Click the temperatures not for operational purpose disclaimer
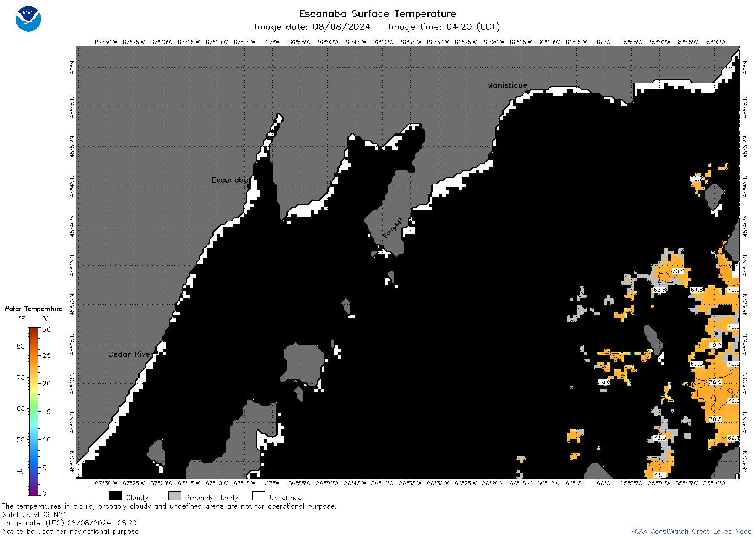The width and height of the screenshot is (756, 538). pyautogui.click(x=169, y=506)
